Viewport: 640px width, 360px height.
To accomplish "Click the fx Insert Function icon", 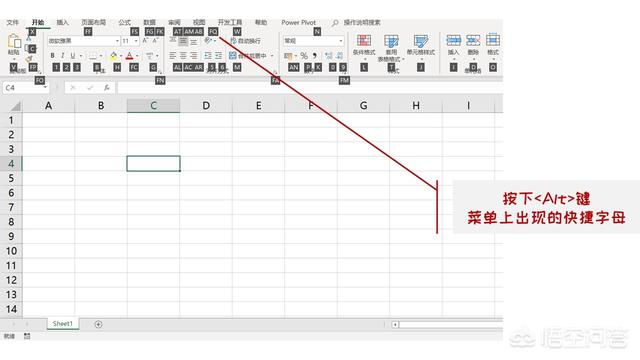I will click(107, 88).
